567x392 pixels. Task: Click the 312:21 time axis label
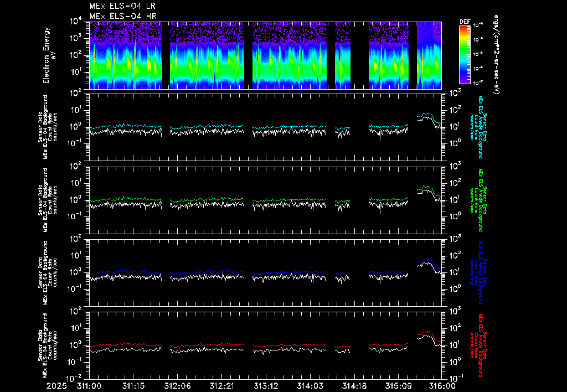click(x=221, y=386)
